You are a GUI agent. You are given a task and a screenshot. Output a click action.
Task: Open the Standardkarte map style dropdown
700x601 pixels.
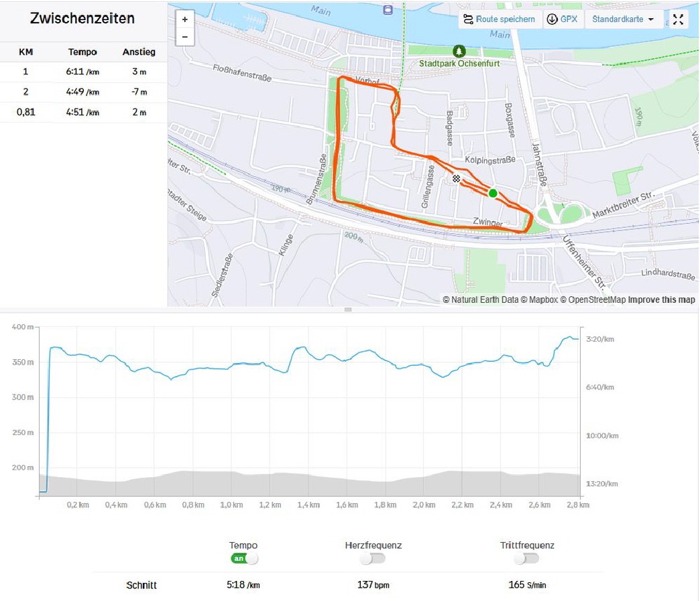pos(623,19)
